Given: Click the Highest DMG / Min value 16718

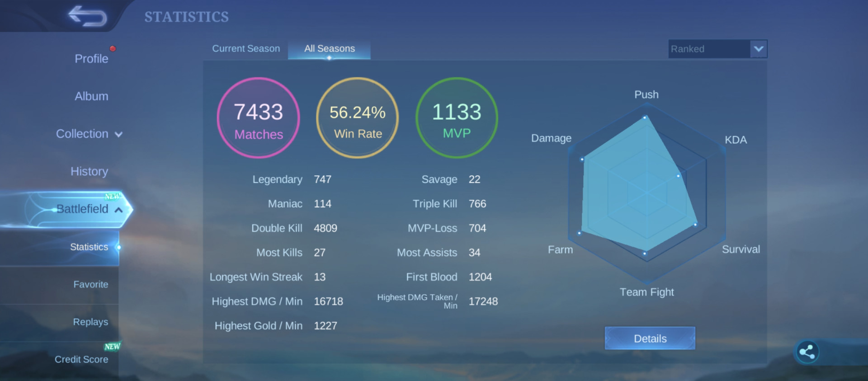Looking at the screenshot, I should click(329, 301).
